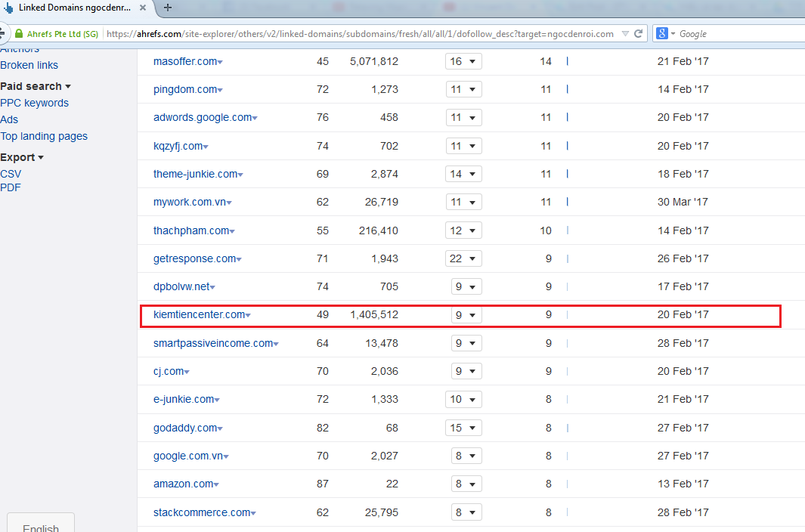Select rank 216,410 in thachpham.com row
This screenshot has width=805, height=532.
point(379,230)
